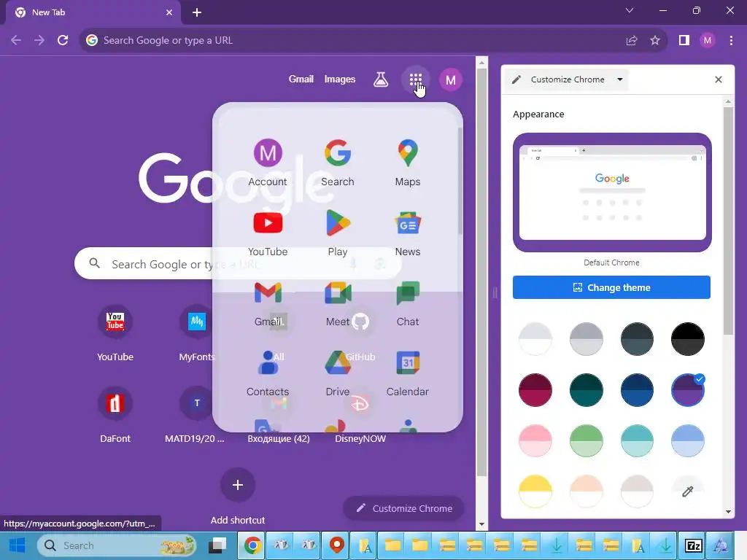The height and width of the screenshot is (560, 747).
Task: Open News in the apps panel
Action: (x=408, y=233)
